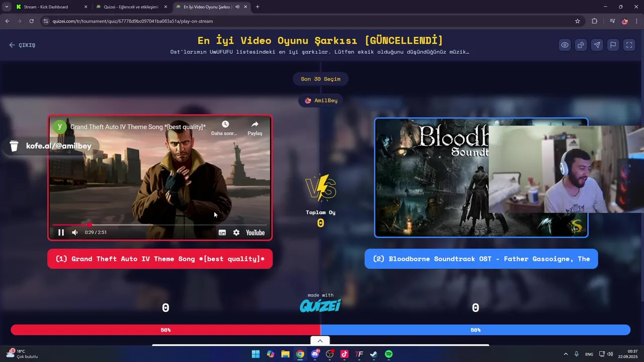Pause the Grand Theft Auto IV video
Viewport: 644px width, 362px height.
tap(61, 232)
